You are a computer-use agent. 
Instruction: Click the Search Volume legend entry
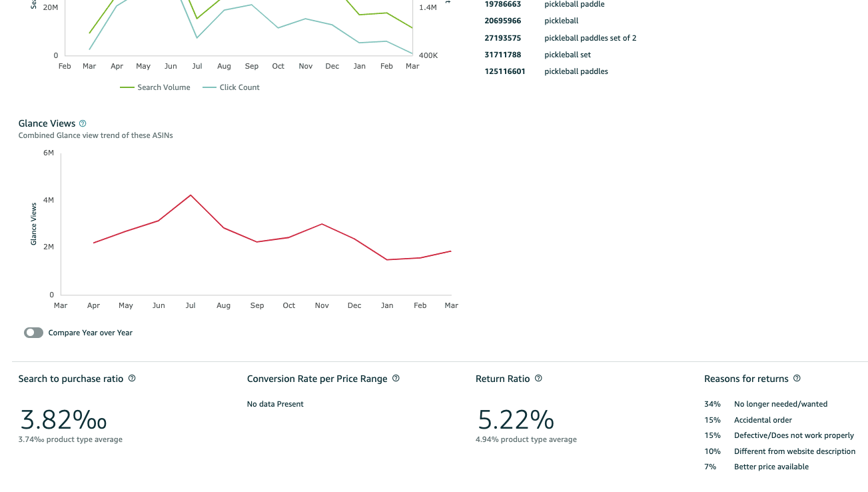click(x=155, y=87)
